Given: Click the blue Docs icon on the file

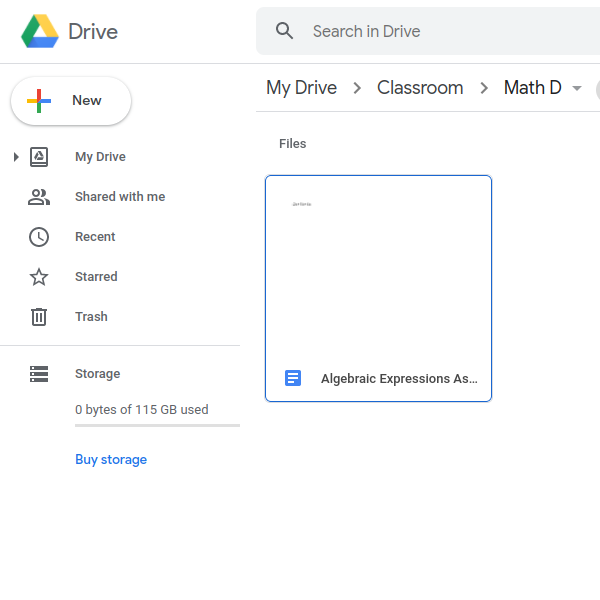Looking at the screenshot, I should coord(293,378).
